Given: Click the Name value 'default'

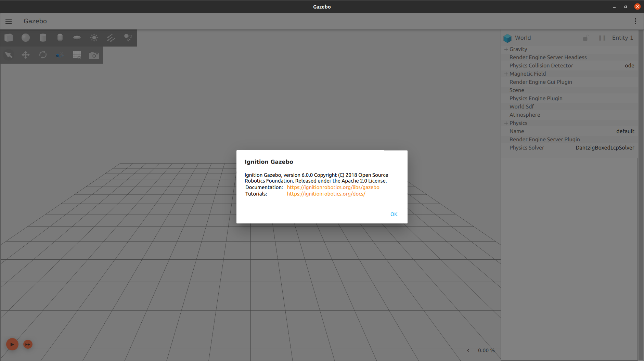Looking at the screenshot, I should click(625, 131).
